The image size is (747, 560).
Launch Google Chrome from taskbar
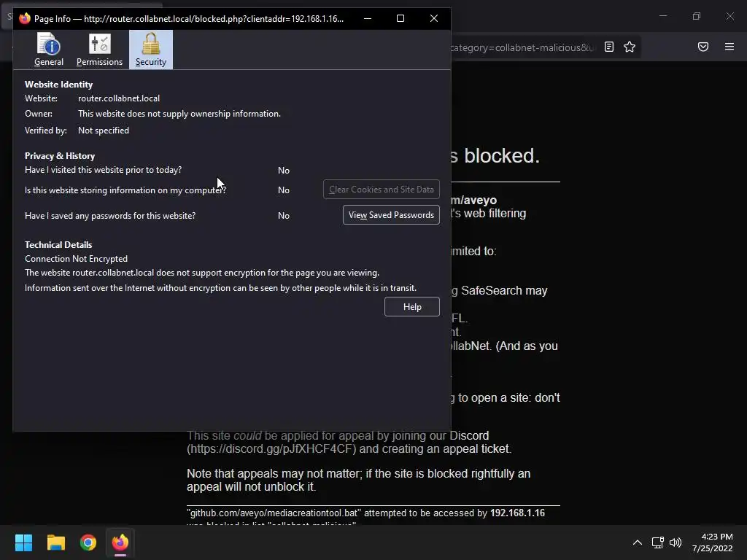(x=88, y=542)
